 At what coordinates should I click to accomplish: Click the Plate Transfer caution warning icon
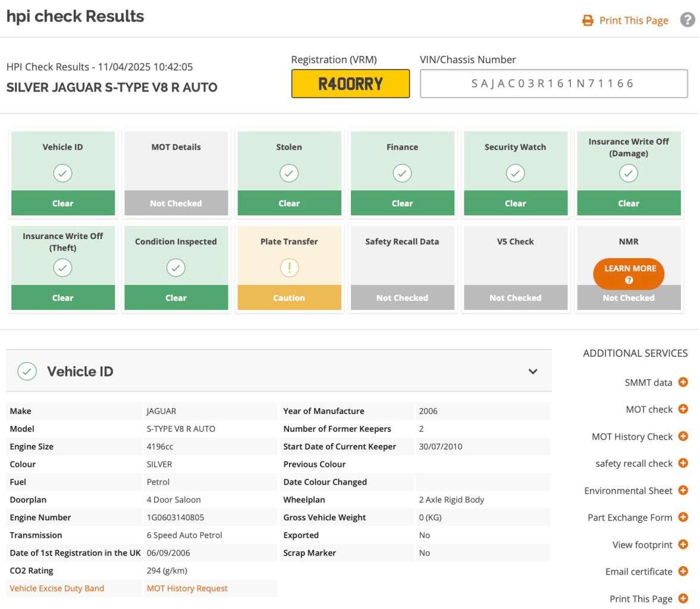coord(289,268)
